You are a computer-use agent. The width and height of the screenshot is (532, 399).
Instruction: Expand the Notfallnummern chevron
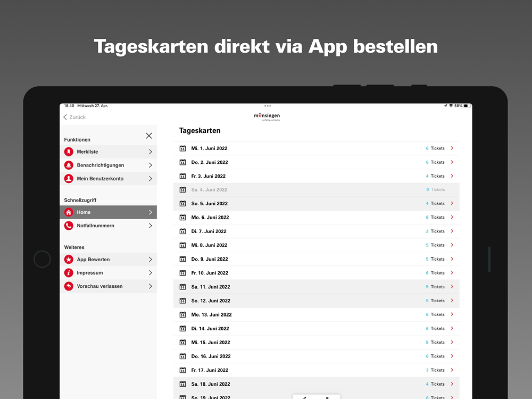coord(151,226)
